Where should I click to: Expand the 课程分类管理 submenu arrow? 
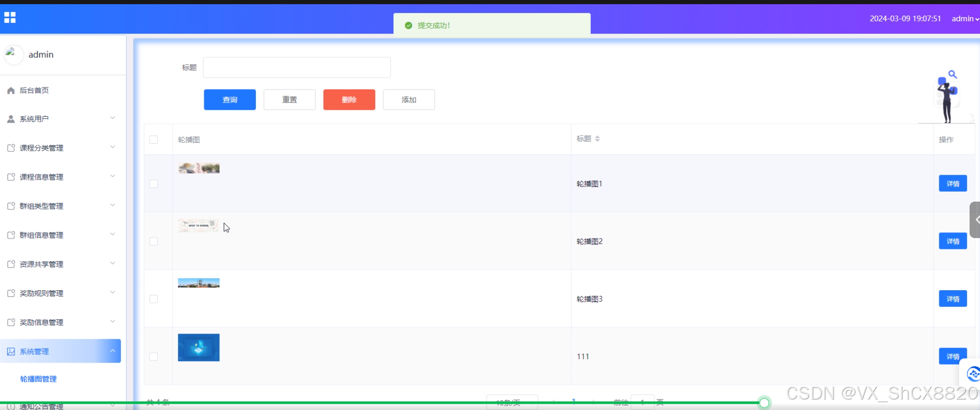pyautogui.click(x=113, y=147)
